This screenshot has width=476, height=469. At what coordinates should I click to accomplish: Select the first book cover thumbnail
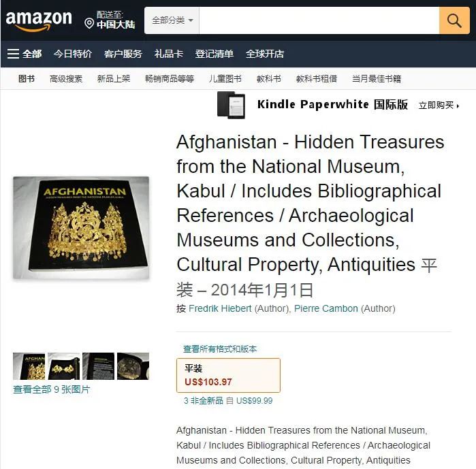click(29, 366)
